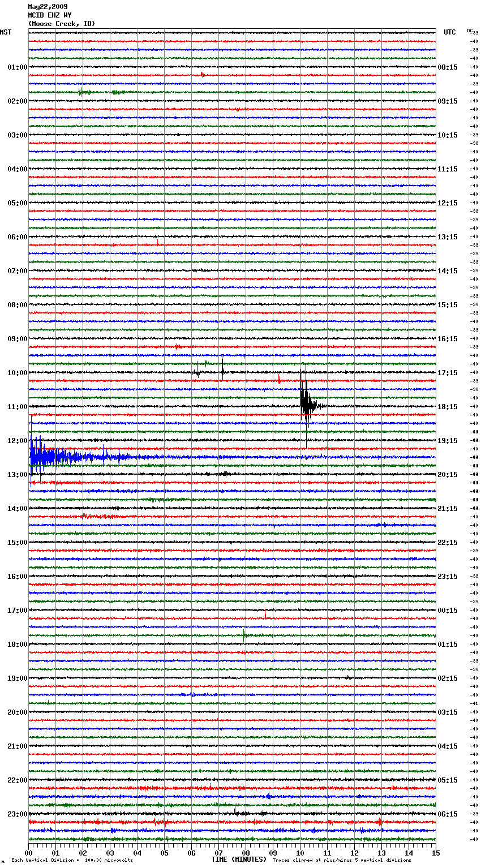Select minute tick 00 on bottom axis
Screen dimensions: 481x868
(28, 853)
